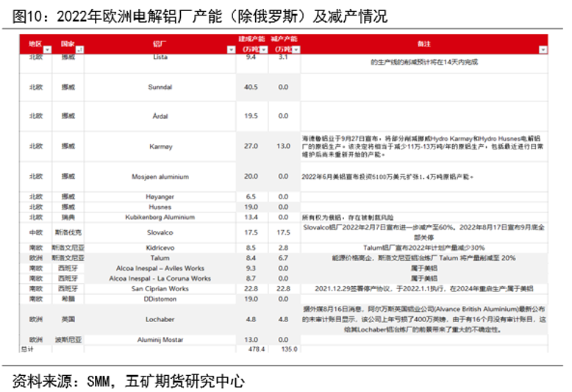The height and width of the screenshot is (392, 572).
Task: Click the San Ciprian Works cell
Action: click(160, 289)
